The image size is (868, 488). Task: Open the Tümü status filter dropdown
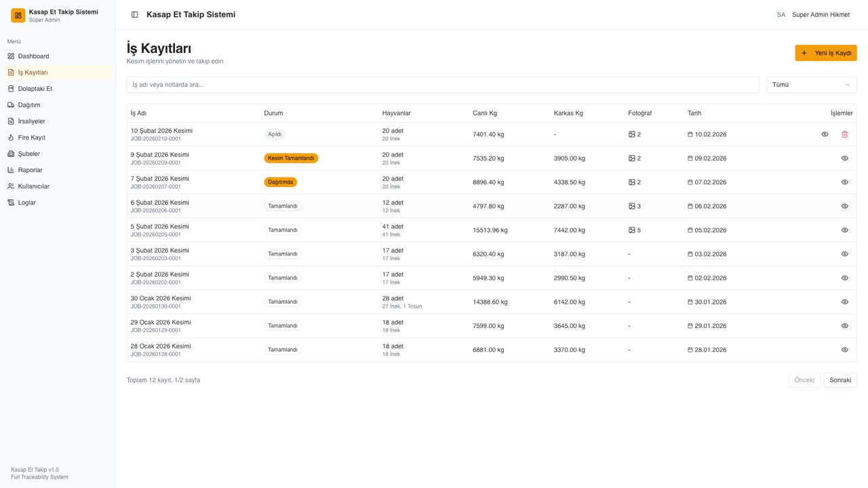(811, 85)
